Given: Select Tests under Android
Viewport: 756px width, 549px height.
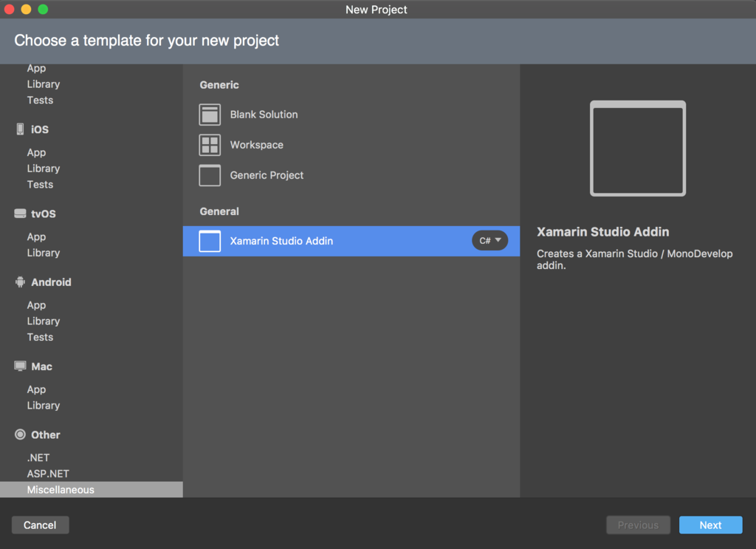Looking at the screenshot, I should 40,338.
